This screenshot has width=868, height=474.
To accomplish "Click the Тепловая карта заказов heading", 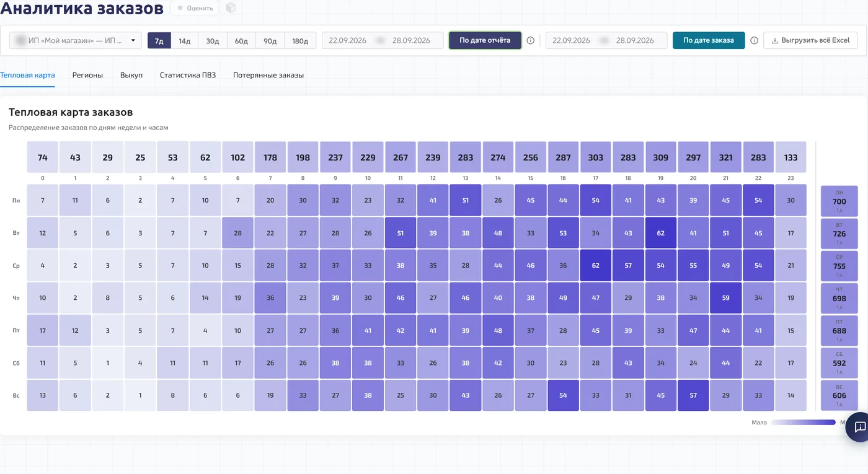I will (x=71, y=112).
